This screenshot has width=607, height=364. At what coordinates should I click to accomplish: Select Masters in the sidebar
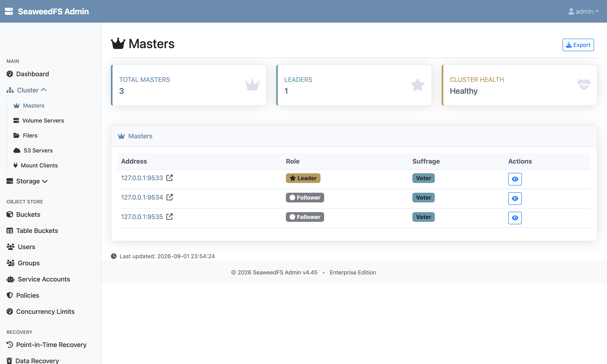coord(29,106)
